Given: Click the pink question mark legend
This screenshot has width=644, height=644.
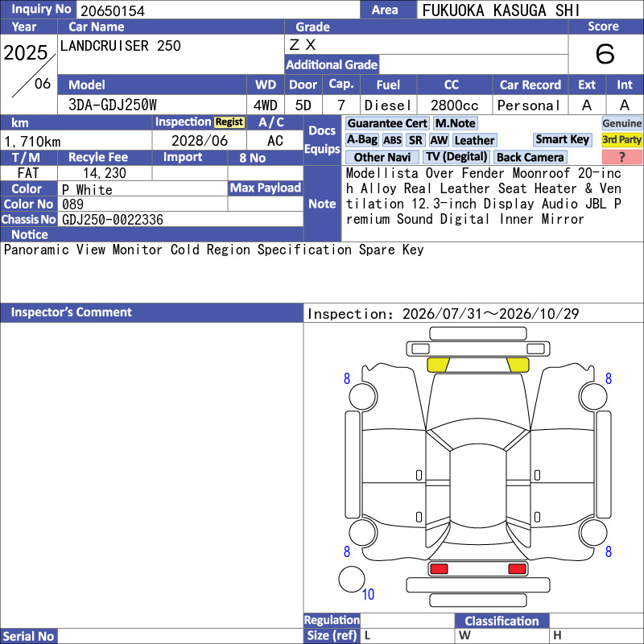Looking at the screenshot, I should pos(621,157).
